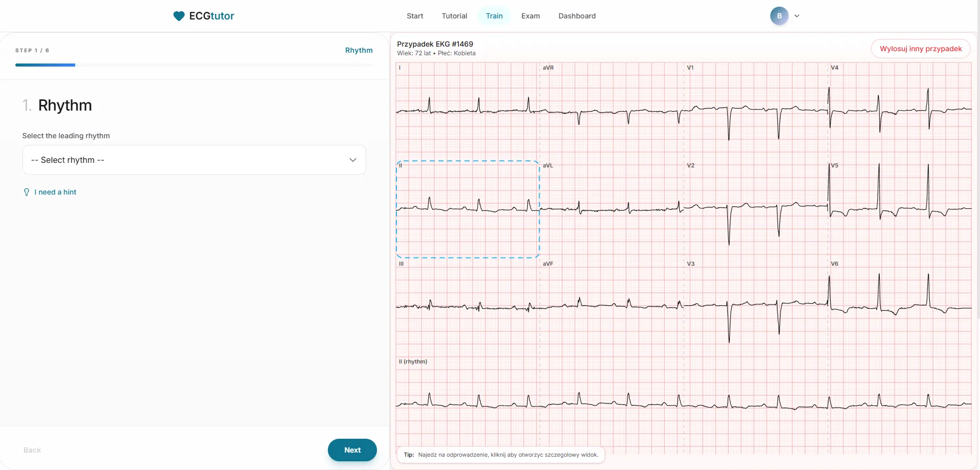Click the II (rhythm) strip label
This screenshot has width=980, height=470.
pyautogui.click(x=412, y=361)
